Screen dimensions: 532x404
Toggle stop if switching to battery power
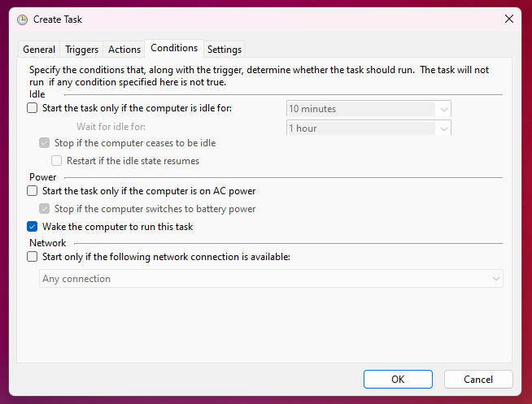45,209
